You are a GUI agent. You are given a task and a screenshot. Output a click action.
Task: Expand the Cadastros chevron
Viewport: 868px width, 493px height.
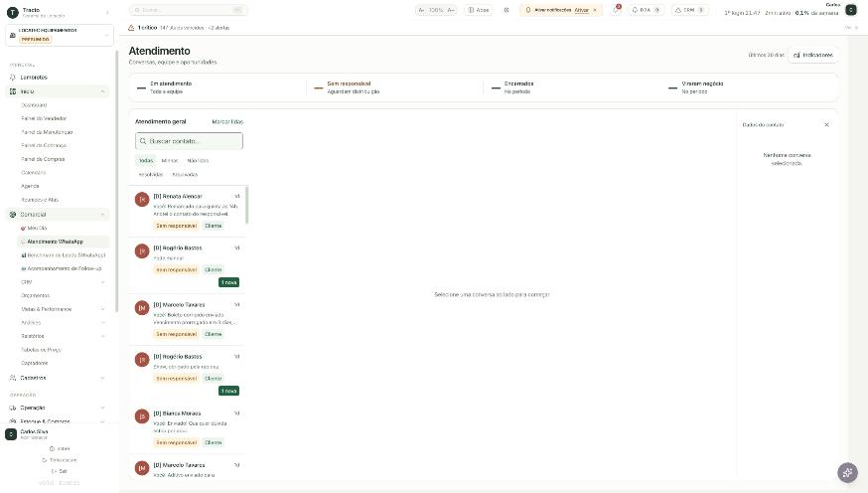coord(103,378)
